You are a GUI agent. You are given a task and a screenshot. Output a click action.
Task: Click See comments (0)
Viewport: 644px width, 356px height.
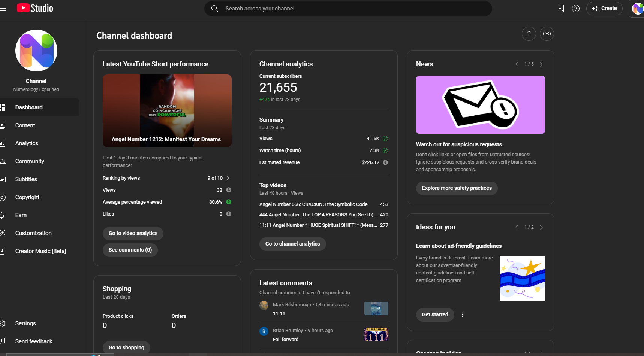point(130,250)
